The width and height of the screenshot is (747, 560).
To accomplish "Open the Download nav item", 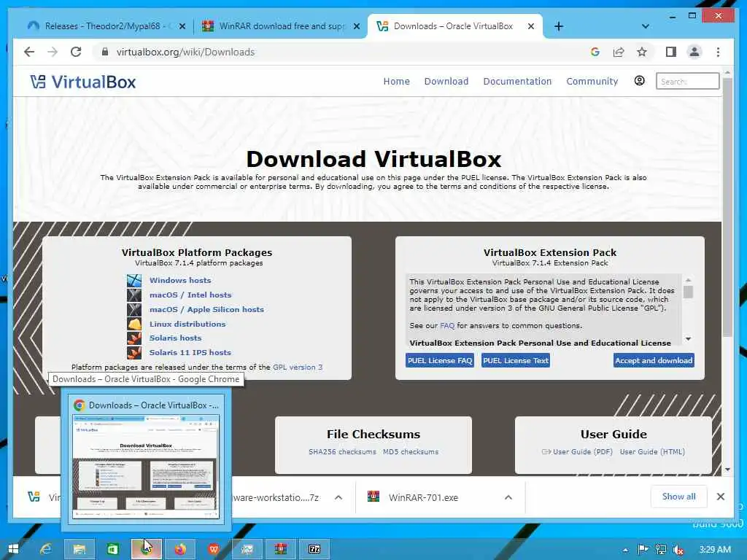I will coord(446,81).
